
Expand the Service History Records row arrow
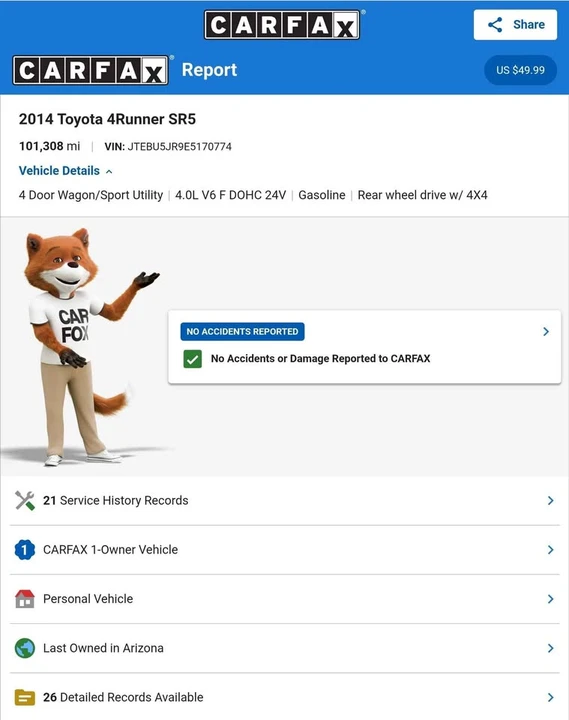pos(551,501)
